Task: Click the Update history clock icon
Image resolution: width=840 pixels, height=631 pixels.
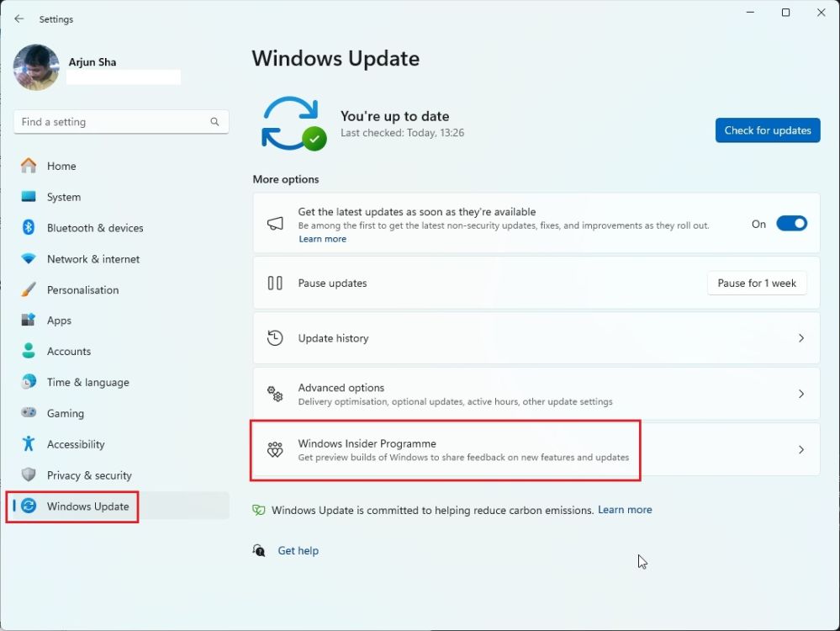Action: [x=275, y=338]
